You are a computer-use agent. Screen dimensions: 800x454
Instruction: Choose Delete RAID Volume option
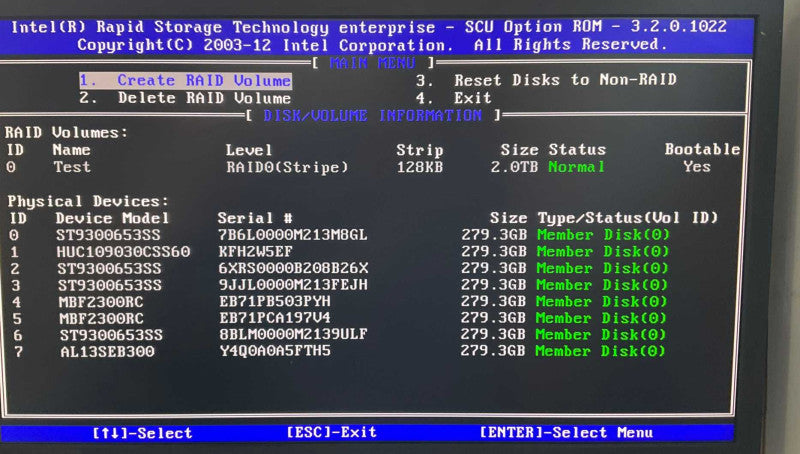185,98
